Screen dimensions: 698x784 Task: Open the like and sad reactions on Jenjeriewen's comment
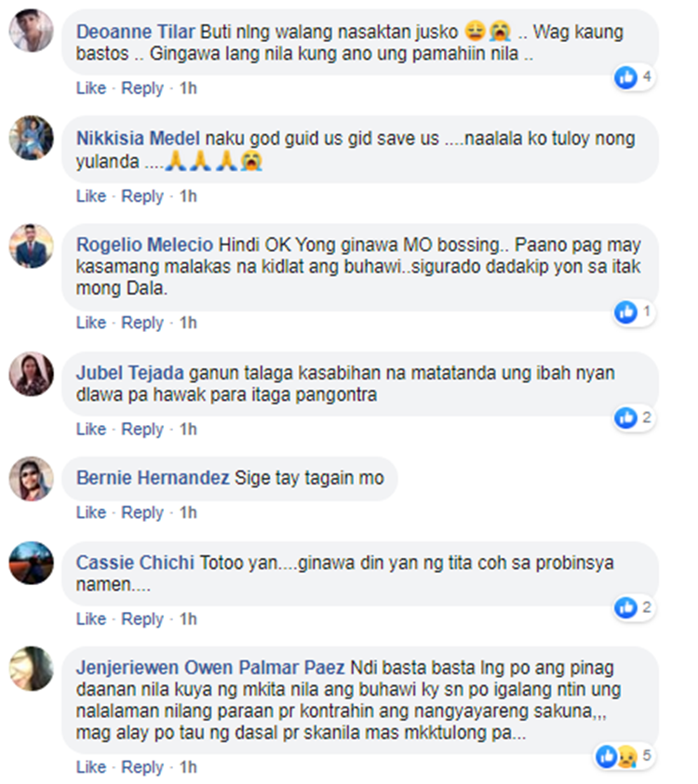point(624,756)
